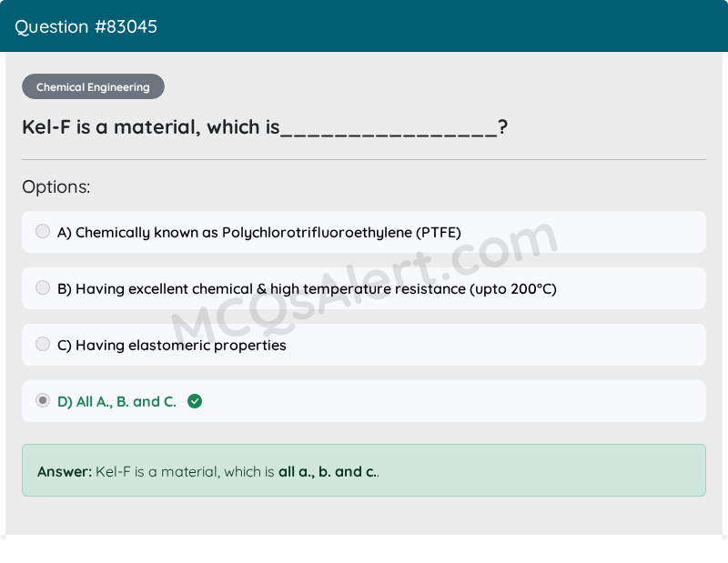Screen dimensions: 728x563
Task: Select the radio button for option A
Action: coord(43,231)
